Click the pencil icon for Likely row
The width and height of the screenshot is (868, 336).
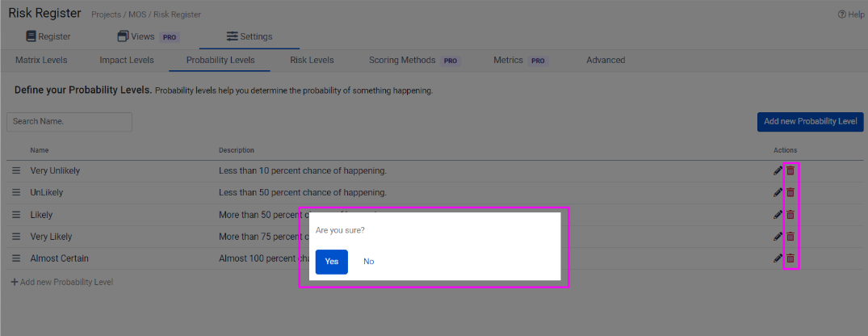click(778, 215)
